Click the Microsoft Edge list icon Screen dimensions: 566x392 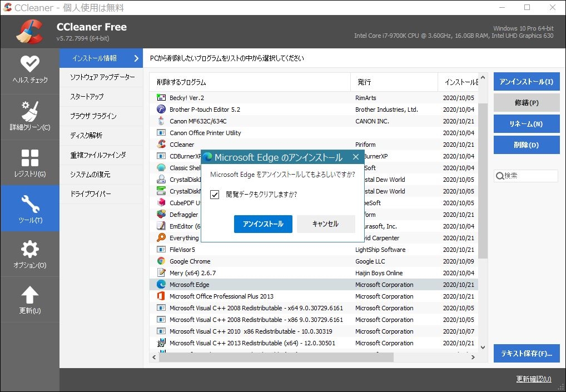[161, 285]
